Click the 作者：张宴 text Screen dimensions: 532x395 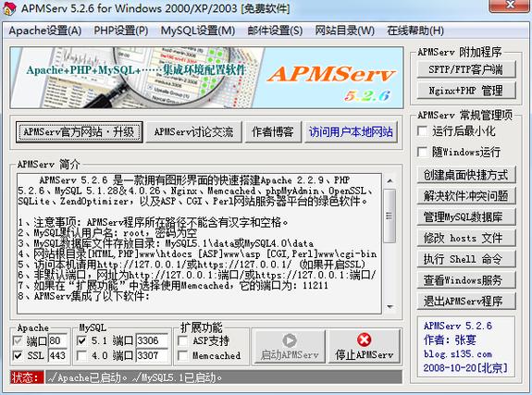tap(450, 339)
